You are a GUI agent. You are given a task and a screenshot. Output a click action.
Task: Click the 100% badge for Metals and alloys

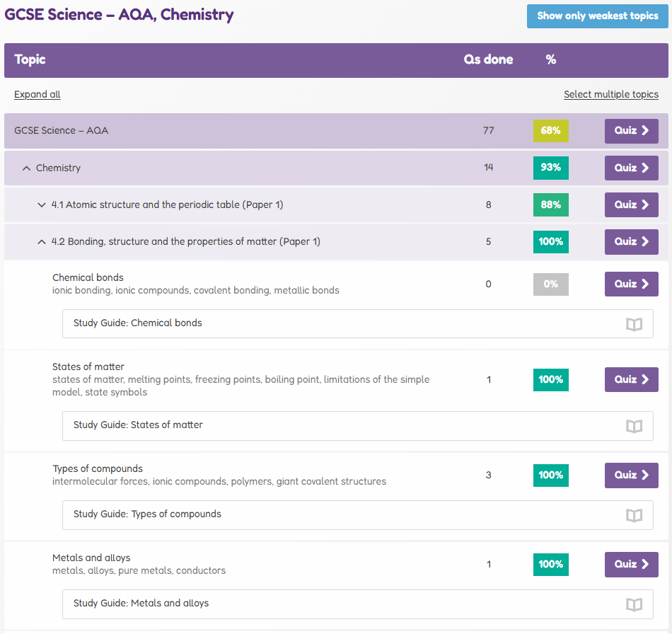tap(551, 565)
